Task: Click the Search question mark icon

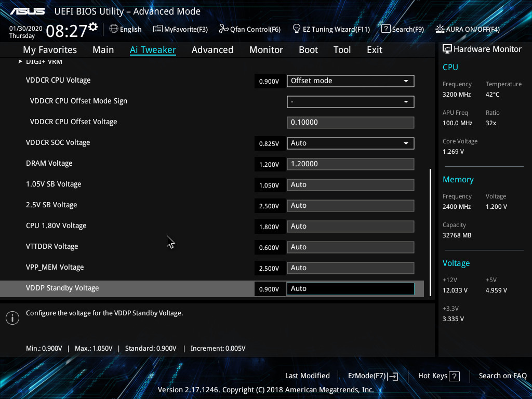Action: click(x=386, y=29)
